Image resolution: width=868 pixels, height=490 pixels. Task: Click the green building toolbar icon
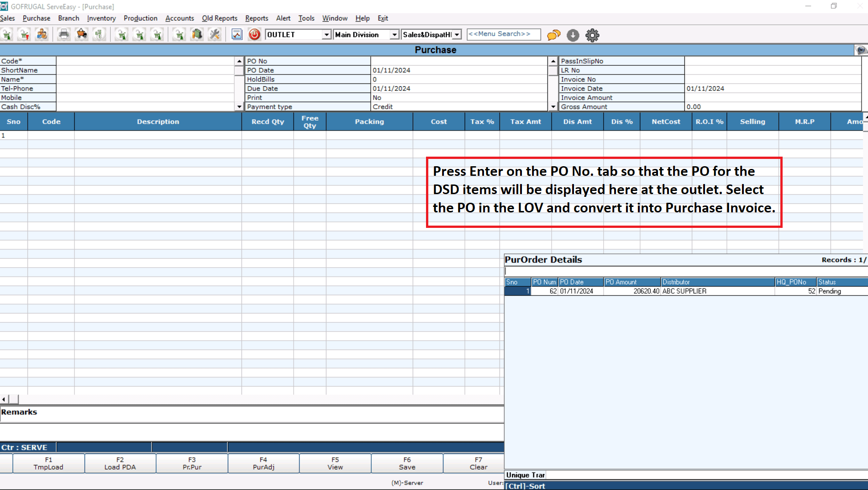pos(197,34)
